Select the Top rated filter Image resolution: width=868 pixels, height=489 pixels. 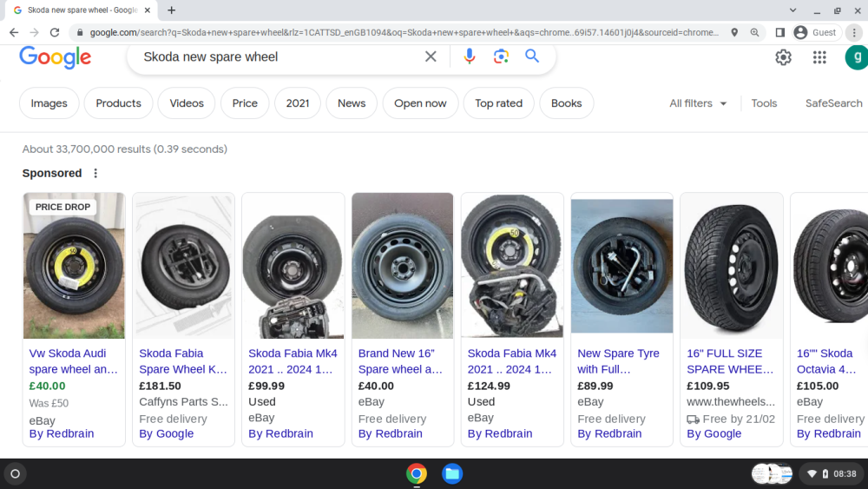pyautogui.click(x=498, y=103)
